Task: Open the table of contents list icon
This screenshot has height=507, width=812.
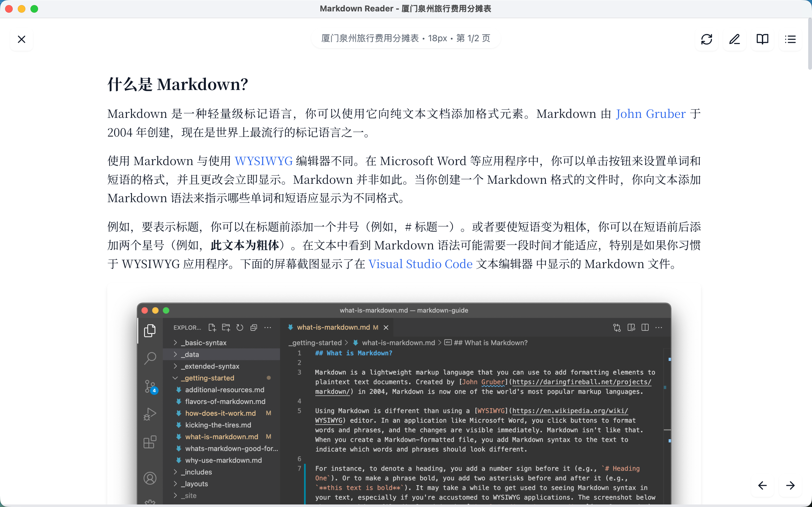Action: (790, 39)
